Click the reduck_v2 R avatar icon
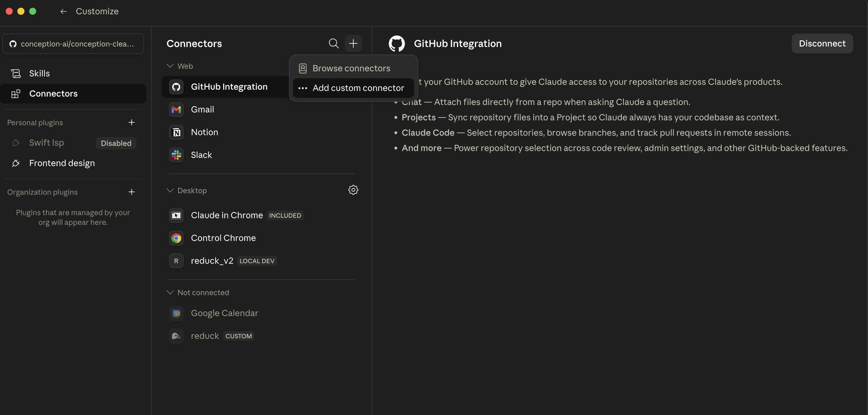868x415 pixels. pyautogui.click(x=176, y=261)
